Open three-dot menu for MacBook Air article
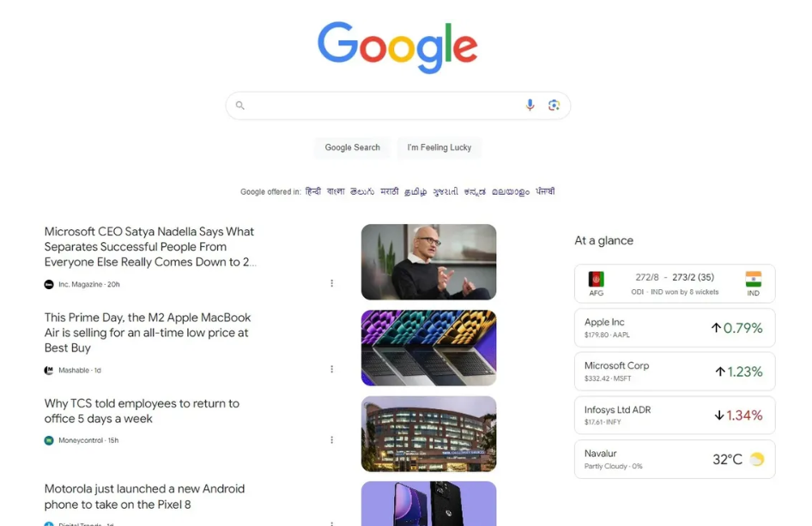Image resolution: width=812 pixels, height=526 pixels. [332, 369]
